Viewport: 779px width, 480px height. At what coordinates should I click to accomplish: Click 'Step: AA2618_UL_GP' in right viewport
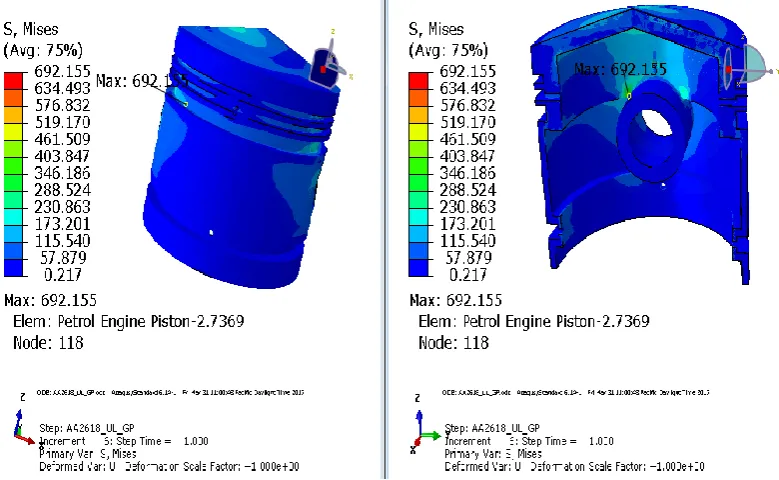pyautogui.click(x=492, y=428)
